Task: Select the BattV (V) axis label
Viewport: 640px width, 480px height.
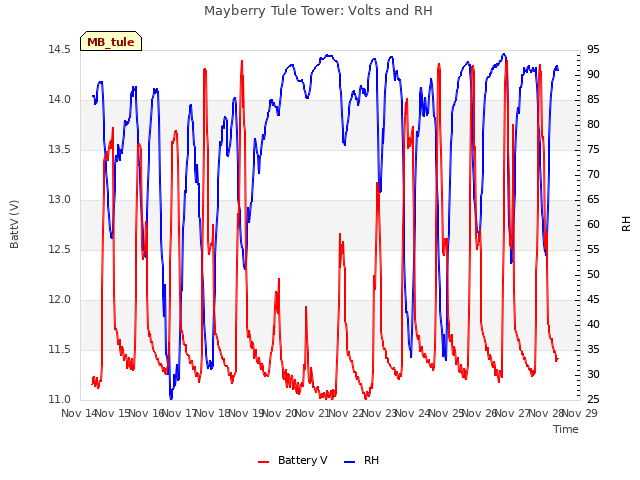Action: (14, 224)
